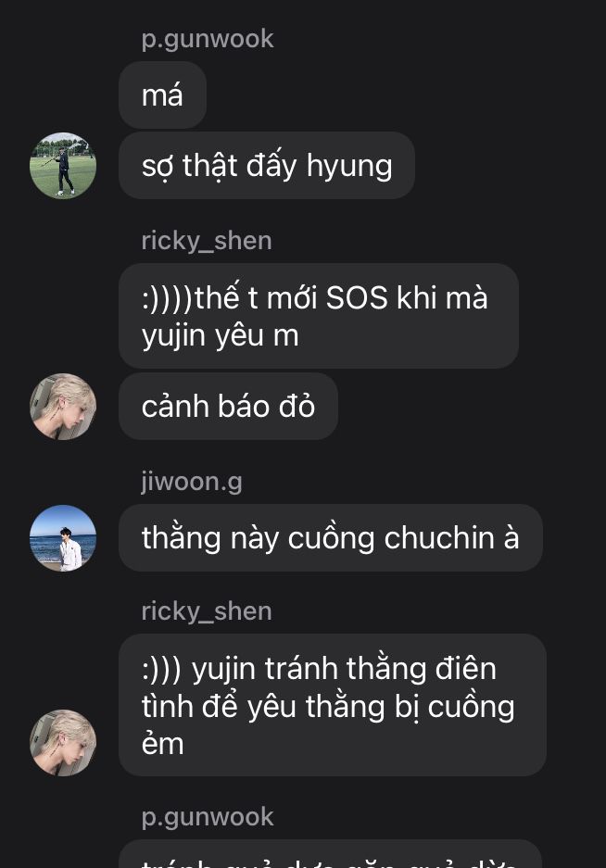
Task: Tap the word "hyung" in p.gunwook's message
Action: 349,166
